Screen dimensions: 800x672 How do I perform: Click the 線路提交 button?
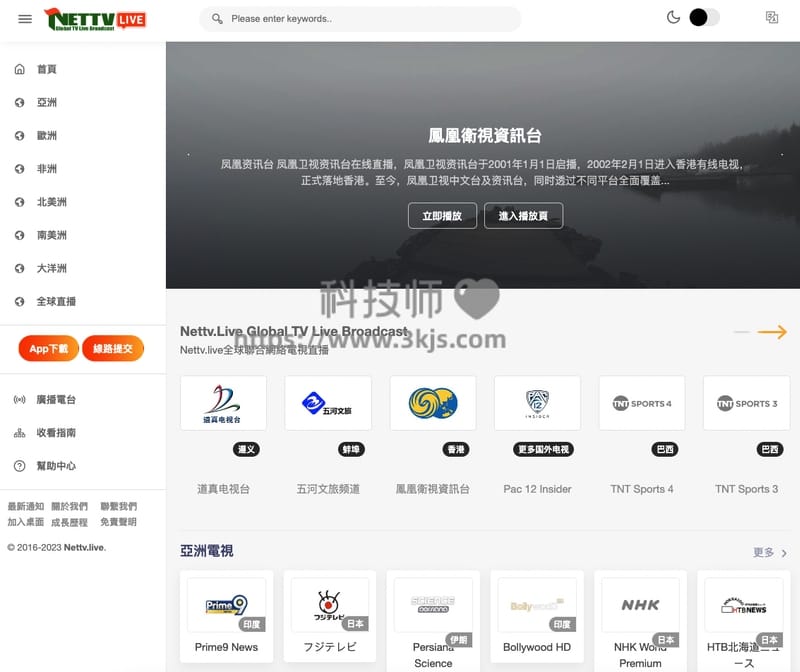tap(113, 349)
